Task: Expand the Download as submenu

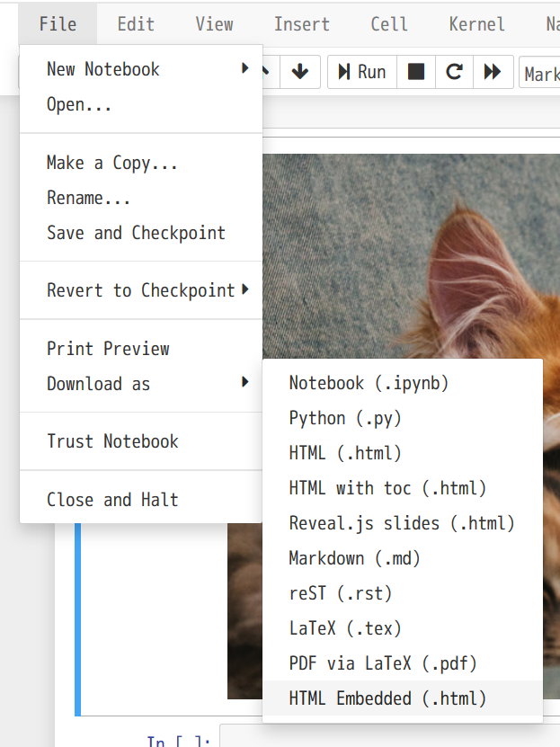Action: point(141,384)
